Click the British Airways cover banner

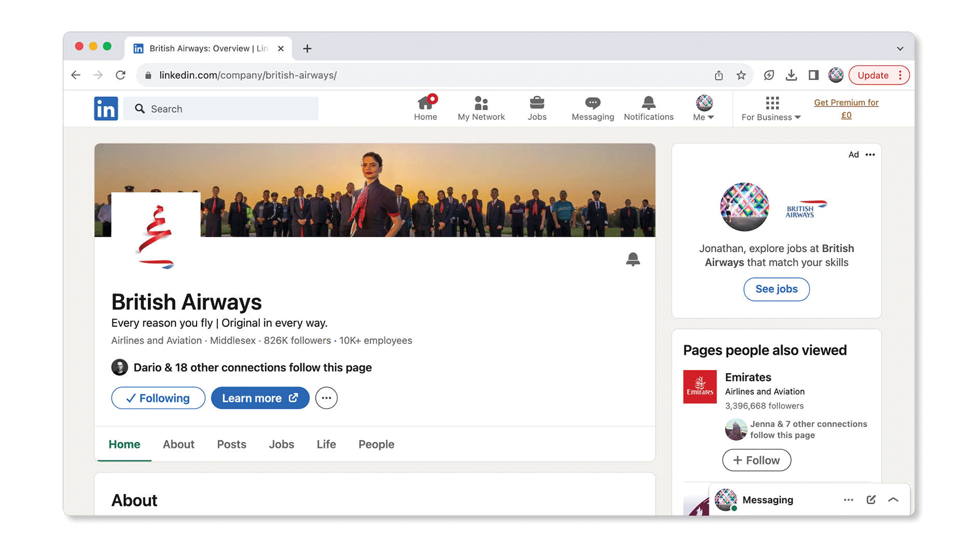(374, 190)
